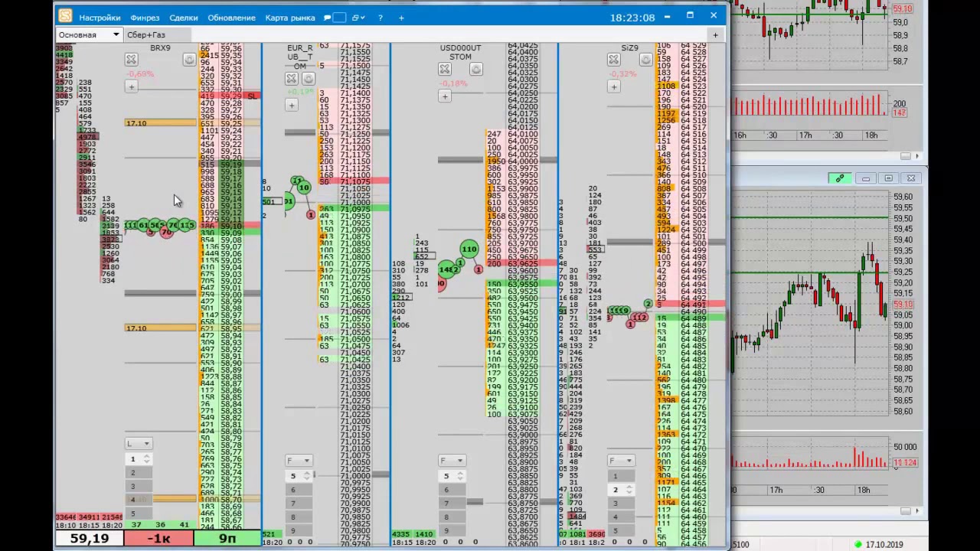Expand the F dropdown in SiZ9 panel
The image size is (980, 551).
pyautogui.click(x=621, y=460)
